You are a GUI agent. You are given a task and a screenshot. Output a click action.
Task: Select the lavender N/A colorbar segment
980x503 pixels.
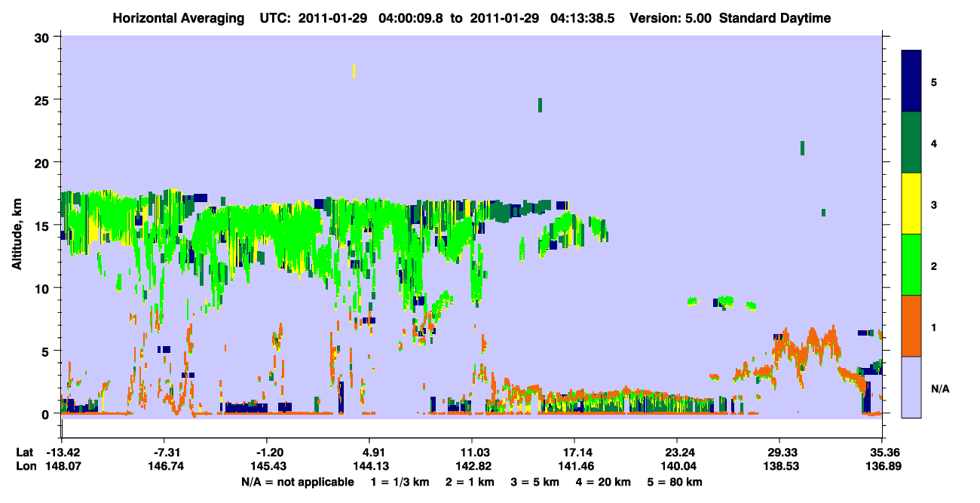pyautogui.click(x=911, y=387)
